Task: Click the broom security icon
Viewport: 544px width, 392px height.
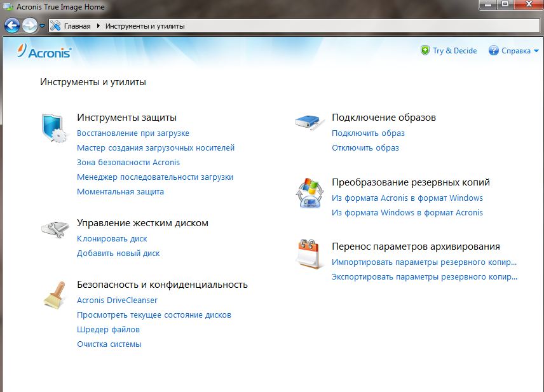Action: click(x=55, y=295)
